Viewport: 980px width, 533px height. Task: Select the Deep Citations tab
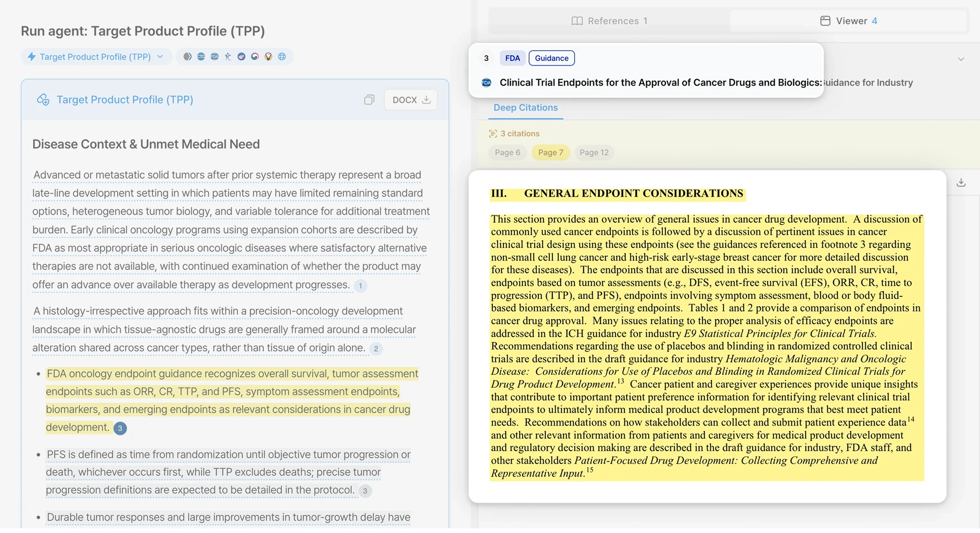pyautogui.click(x=525, y=108)
